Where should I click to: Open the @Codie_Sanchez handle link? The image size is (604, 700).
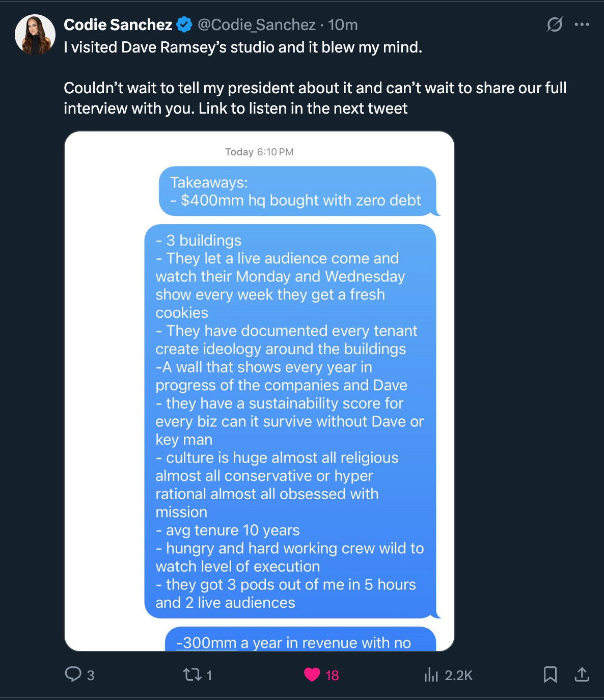pos(257,24)
